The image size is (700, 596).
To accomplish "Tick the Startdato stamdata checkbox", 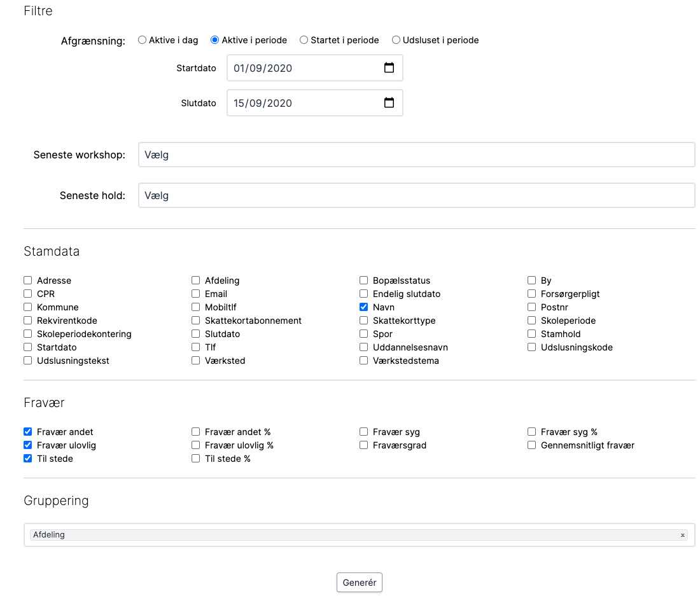I will (x=27, y=347).
